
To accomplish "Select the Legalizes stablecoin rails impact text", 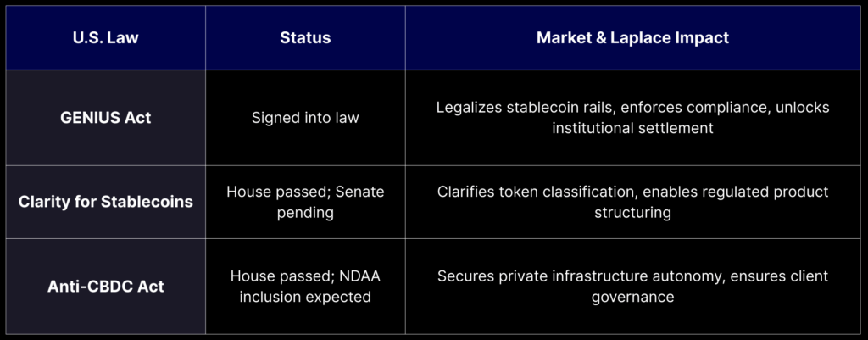I will tap(632, 118).
